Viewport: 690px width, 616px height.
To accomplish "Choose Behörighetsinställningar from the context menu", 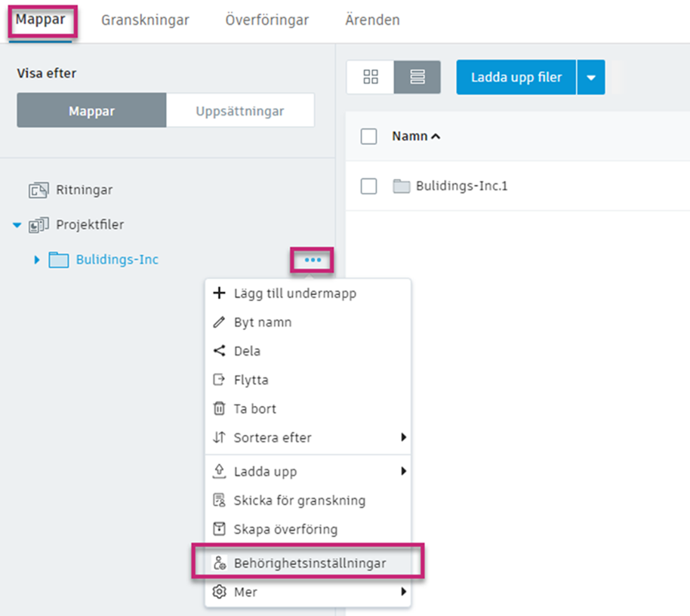I will pos(310,563).
